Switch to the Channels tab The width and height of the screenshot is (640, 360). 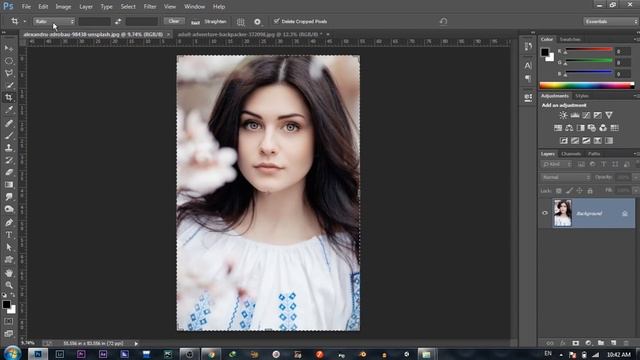571,154
